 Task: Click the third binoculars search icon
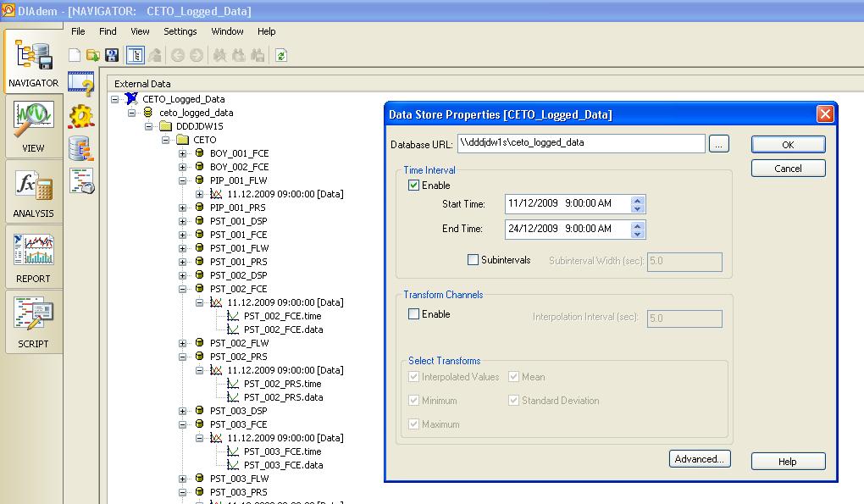coord(258,55)
